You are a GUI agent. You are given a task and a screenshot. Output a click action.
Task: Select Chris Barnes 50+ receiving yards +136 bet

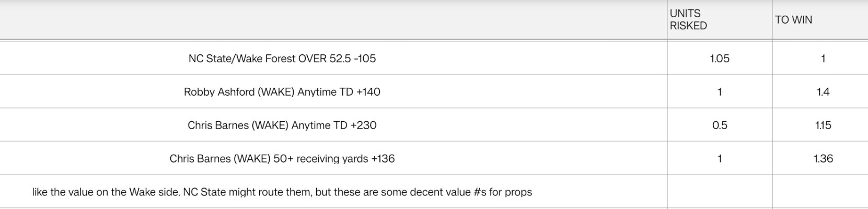click(x=282, y=159)
